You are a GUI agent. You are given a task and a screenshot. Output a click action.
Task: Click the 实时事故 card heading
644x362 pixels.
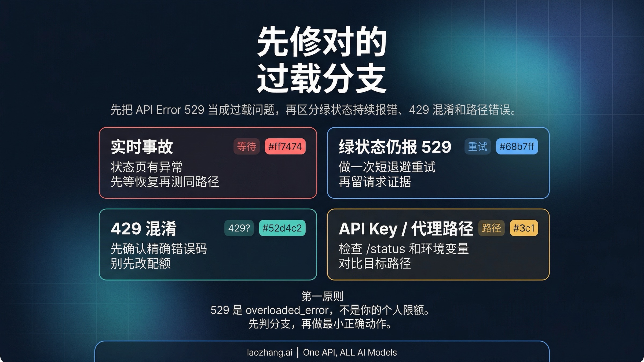coord(142,147)
